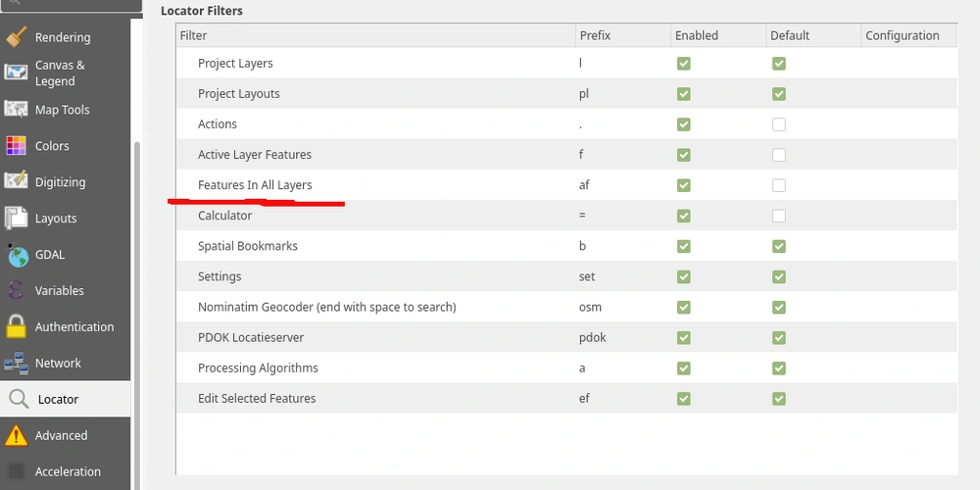Open the Colors palette icon
Screen dimensions: 980x490
pyautogui.click(x=17, y=146)
